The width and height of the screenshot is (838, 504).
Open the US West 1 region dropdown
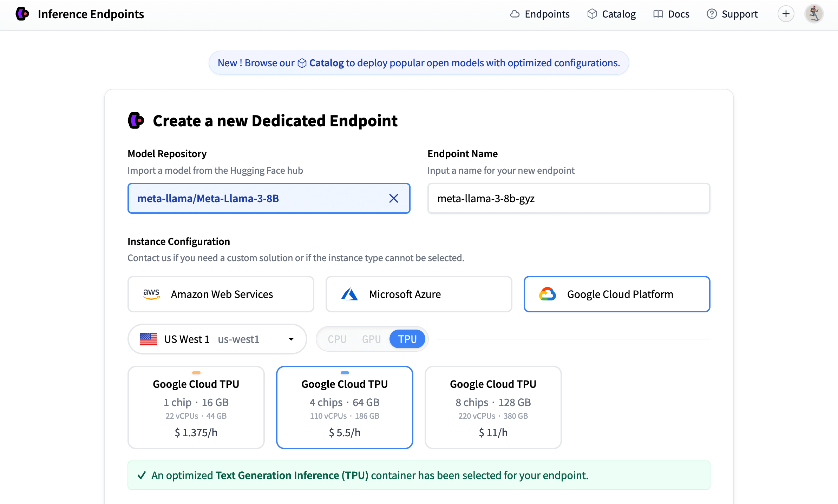point(217,339)
